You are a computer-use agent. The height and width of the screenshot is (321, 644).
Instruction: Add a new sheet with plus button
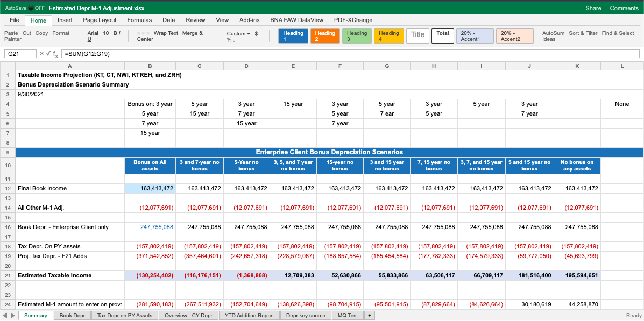click(369, 316)
